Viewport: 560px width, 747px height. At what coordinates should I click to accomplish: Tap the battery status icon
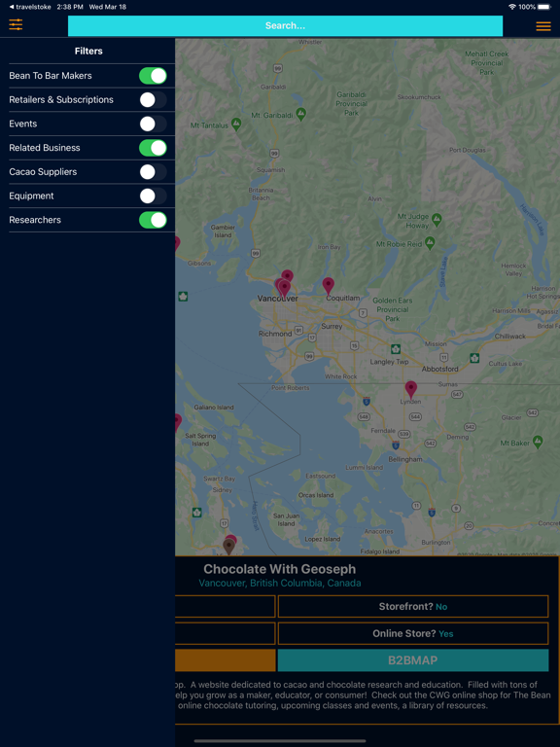543,7
